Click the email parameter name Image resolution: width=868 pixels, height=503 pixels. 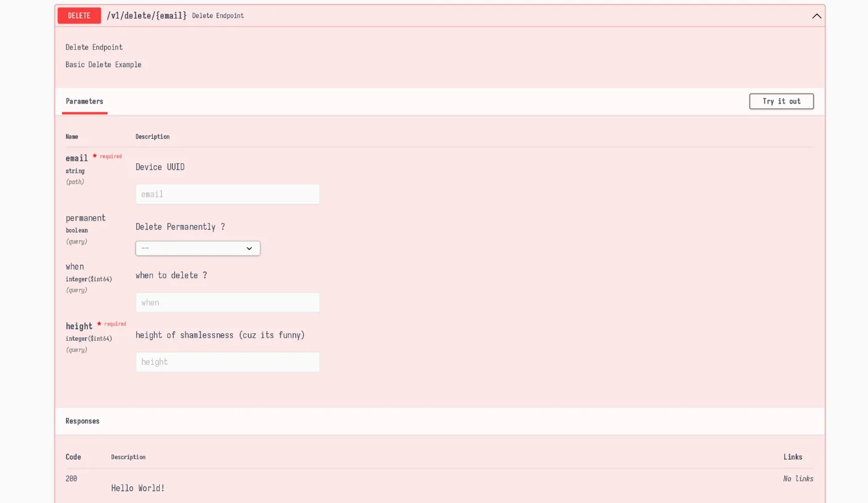77,158
